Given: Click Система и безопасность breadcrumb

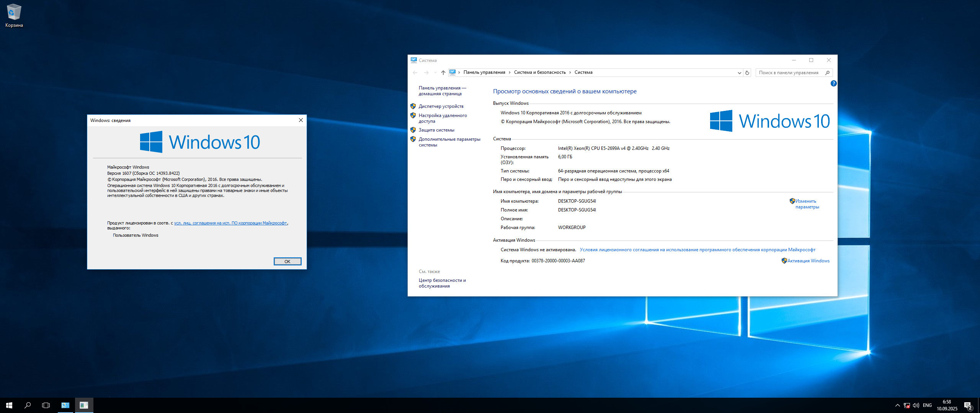Looking at the screenshot, I should (x=540, y=72).
